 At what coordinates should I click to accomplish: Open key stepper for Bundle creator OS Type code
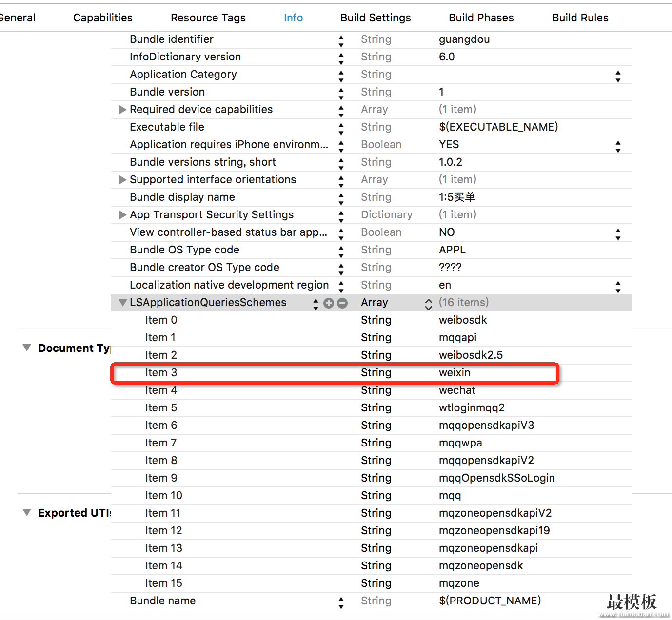point(341,269)
